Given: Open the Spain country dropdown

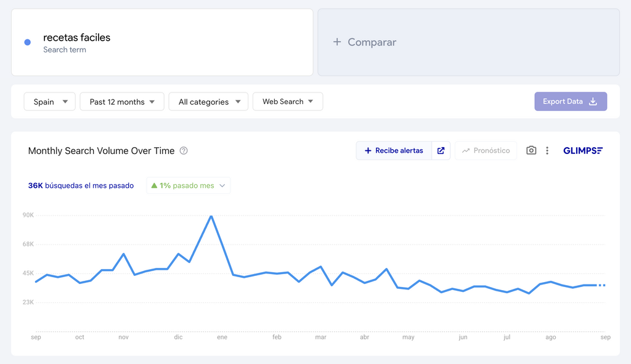Looking at the screenshot, I should click(x=49, y=101).
